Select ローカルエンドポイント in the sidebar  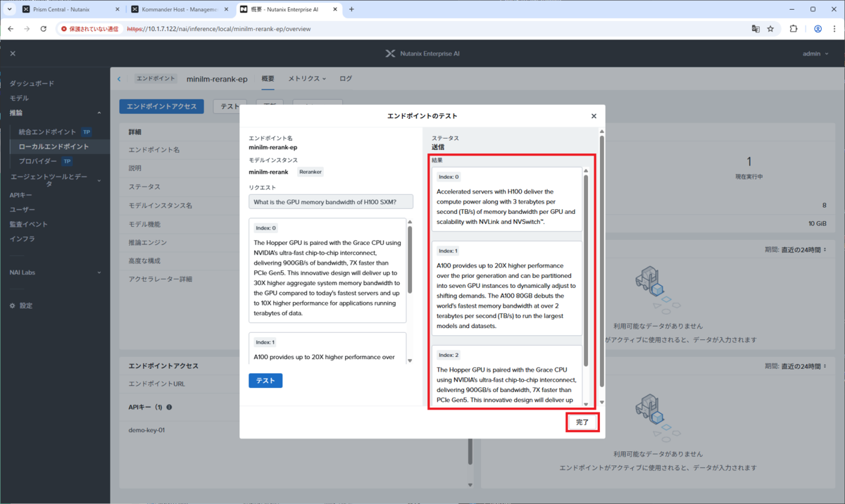[x=54, y=146]
